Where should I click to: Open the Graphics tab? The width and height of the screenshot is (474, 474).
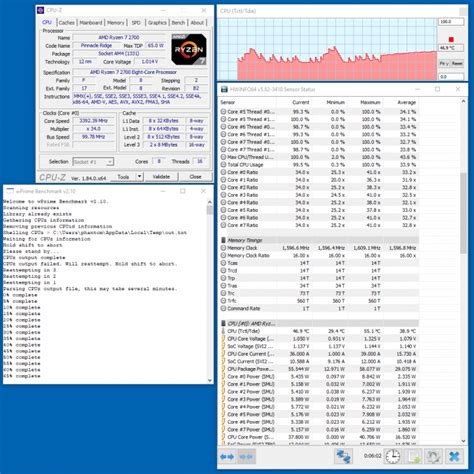157,23
